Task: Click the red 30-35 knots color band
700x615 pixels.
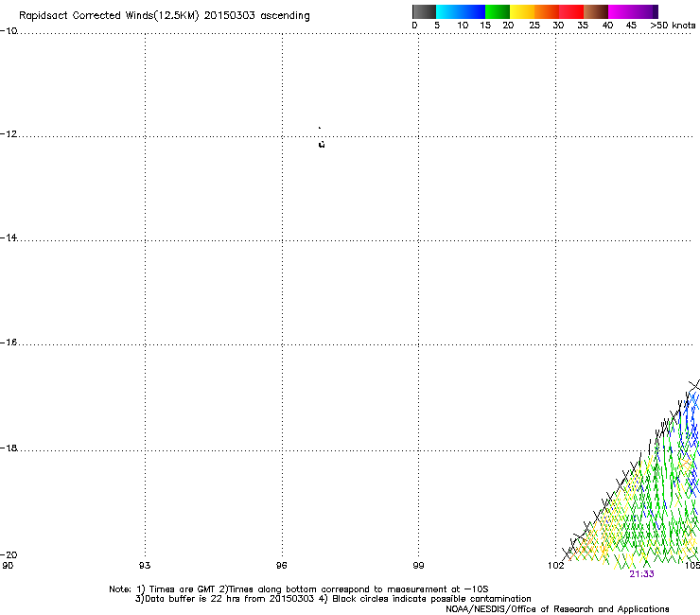Action: (571, 11)
